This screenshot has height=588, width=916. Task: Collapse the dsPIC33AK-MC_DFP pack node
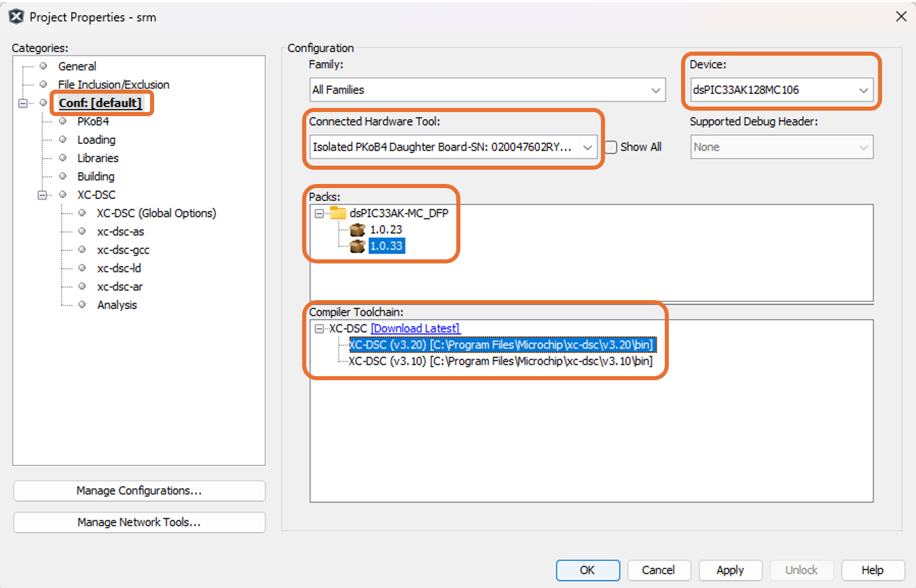(319, 213)
